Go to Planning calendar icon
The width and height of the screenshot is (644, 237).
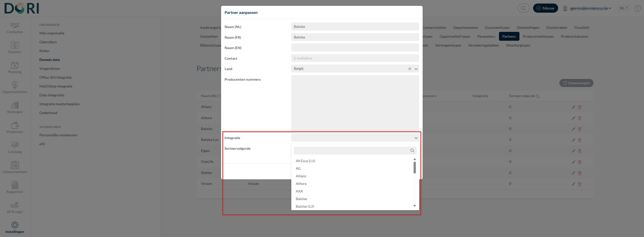click(15, 66)
